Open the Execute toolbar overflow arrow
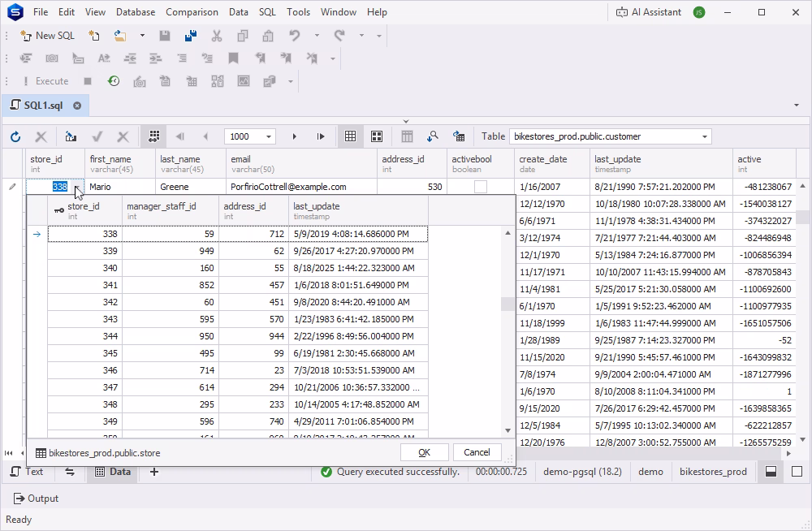The width and height of the screenshot is (812, 531). pyautogui.click(x=291, y=81)
